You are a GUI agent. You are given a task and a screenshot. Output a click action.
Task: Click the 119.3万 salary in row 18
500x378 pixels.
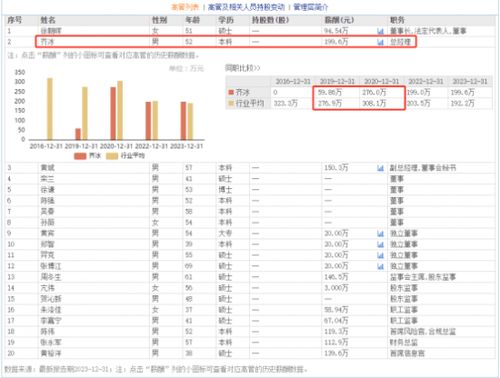pyautogui.click(x=336, y=332)
